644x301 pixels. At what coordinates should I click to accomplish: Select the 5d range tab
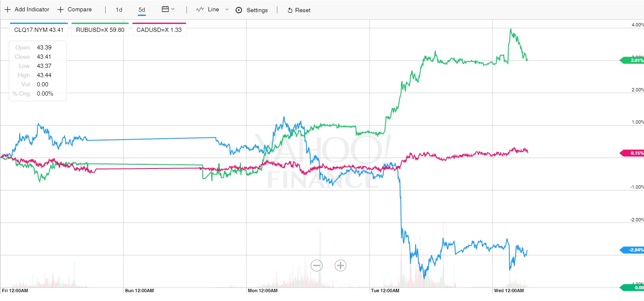142,10
